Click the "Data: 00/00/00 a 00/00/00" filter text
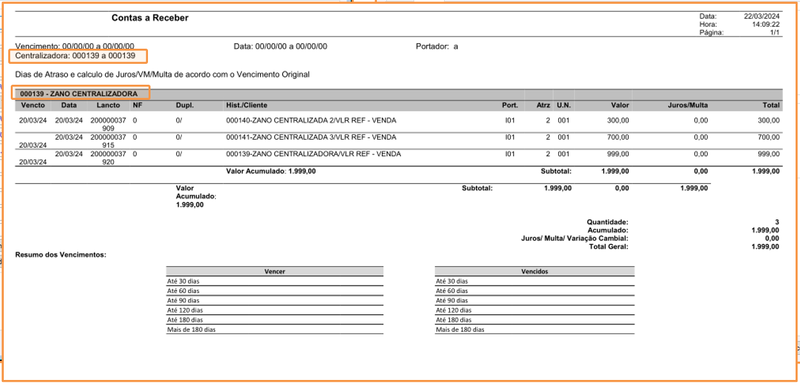This screenshot has height=385, width=800. (x=280, y=46)
